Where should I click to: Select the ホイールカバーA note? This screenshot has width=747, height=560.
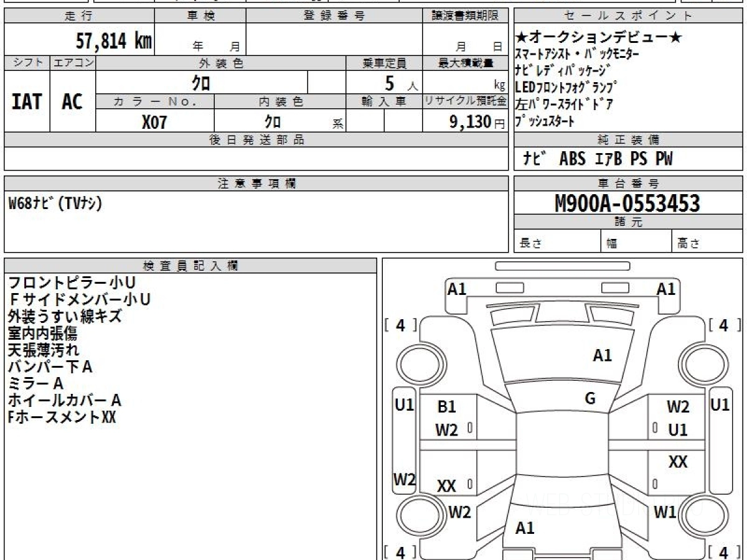[64, 400]
